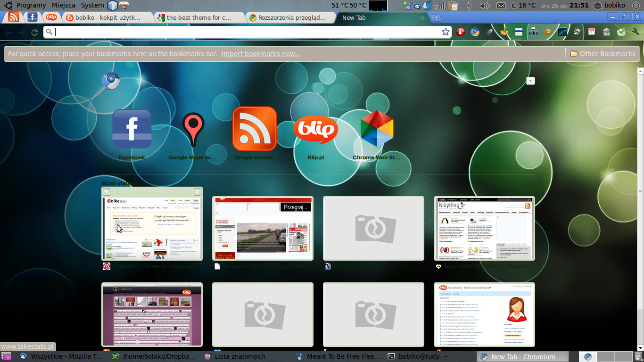Screen dimensions: 644x362
Task: Open the Bluetooth tray icon
Action: tap(469, 6)
